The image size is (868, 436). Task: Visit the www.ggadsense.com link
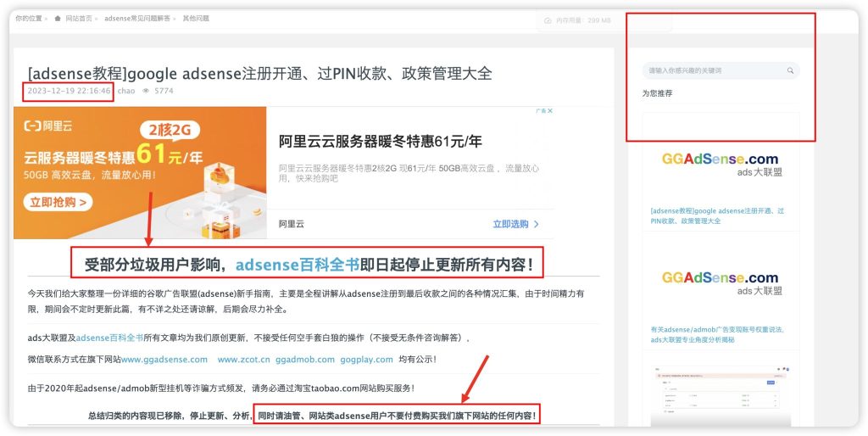click(x=164, y=360)
